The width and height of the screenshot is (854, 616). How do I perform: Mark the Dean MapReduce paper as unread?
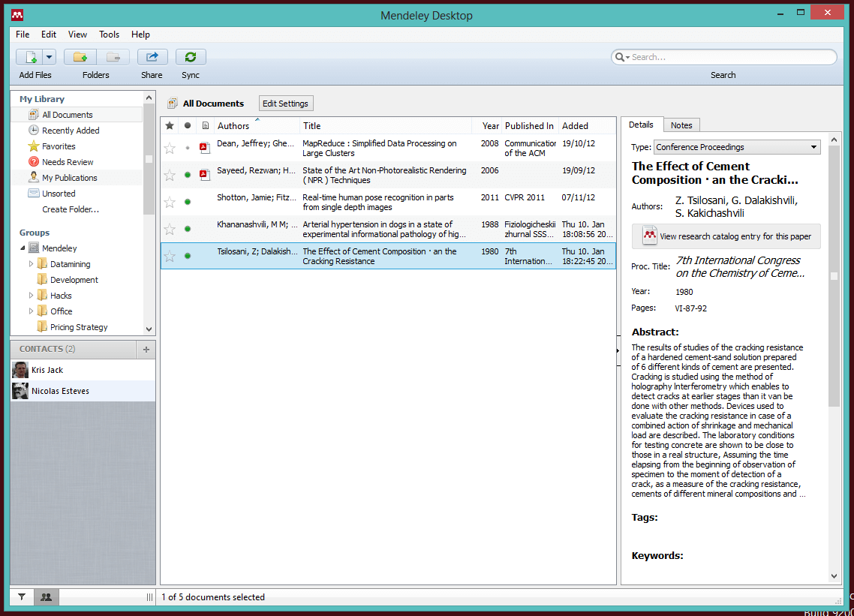click(187, 148)
